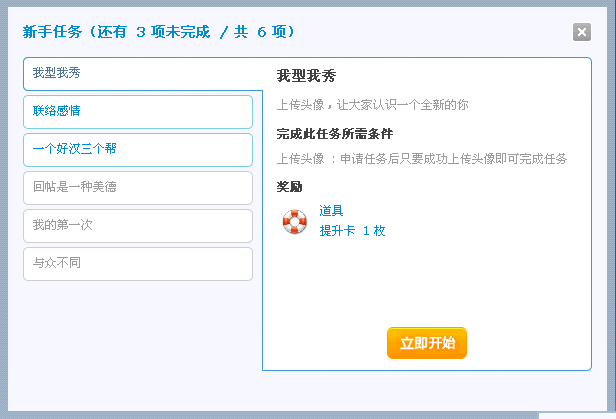The width and height of the screenshot is (616, 419).
Task: Click the 我型我秀 heading in details panel
Action: 306,76
